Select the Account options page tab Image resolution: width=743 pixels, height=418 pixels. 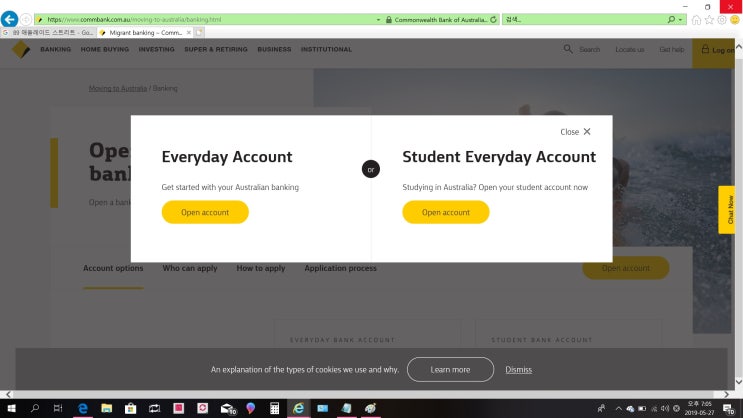[113, 268]
